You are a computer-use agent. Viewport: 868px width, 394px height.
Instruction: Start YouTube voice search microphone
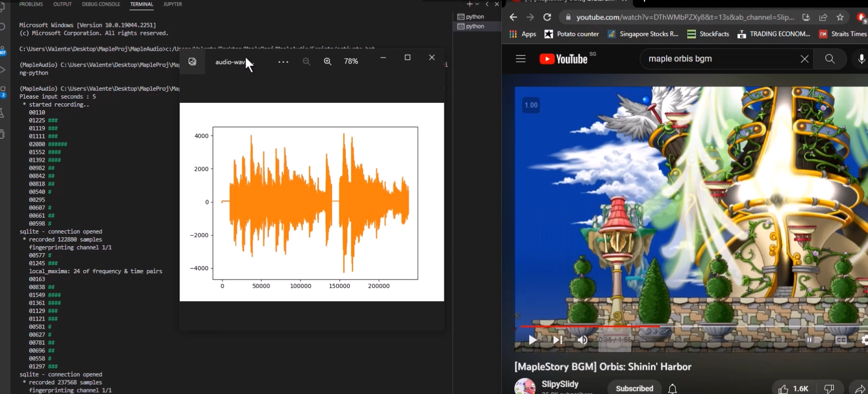pos(862,59)
